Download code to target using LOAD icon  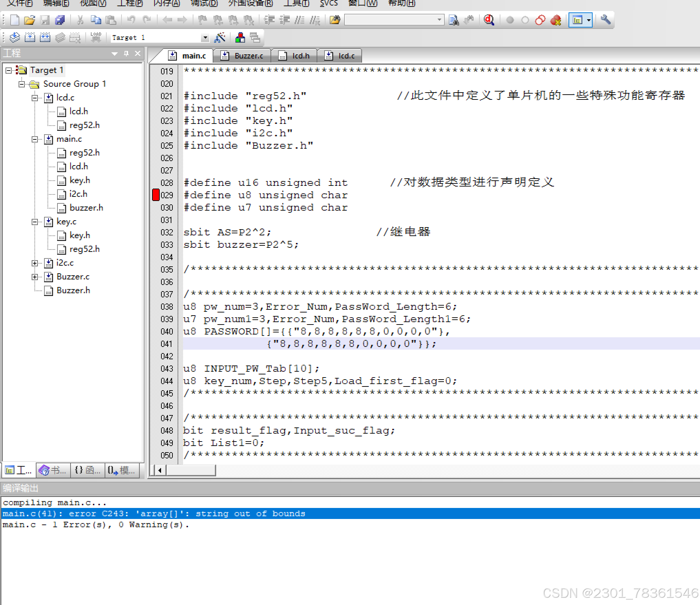pyautogui.click(x=96, y=37)
